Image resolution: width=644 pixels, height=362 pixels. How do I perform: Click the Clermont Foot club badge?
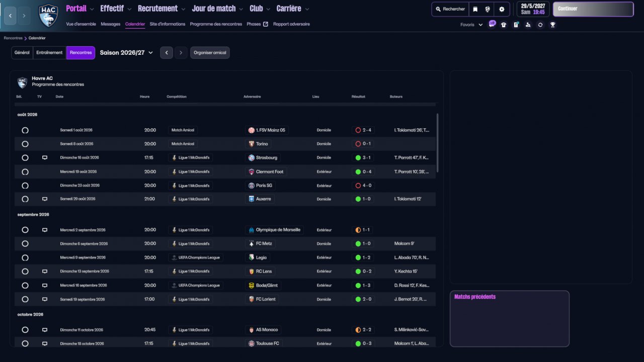252,172
